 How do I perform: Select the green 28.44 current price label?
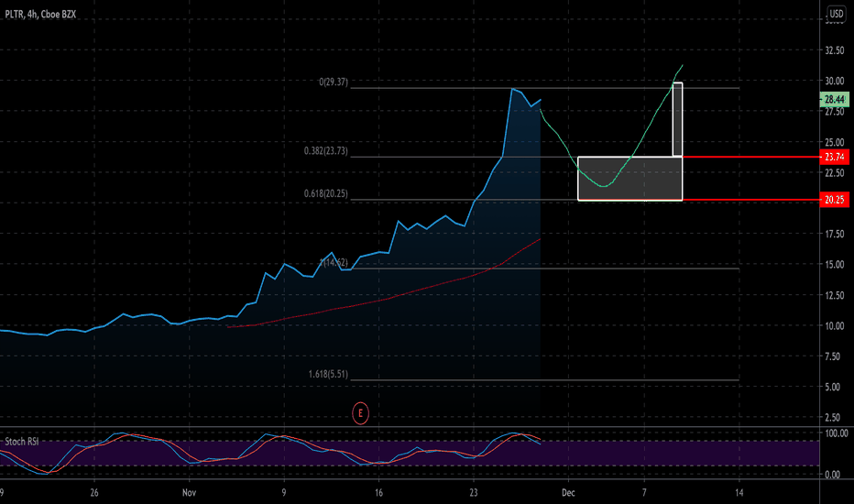point(834,99)
